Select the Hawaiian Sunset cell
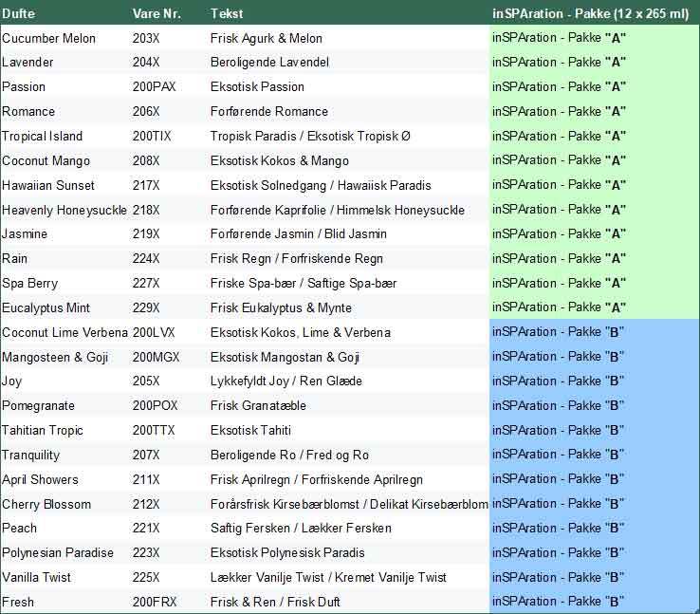700x614 pixels. point(48,185)
